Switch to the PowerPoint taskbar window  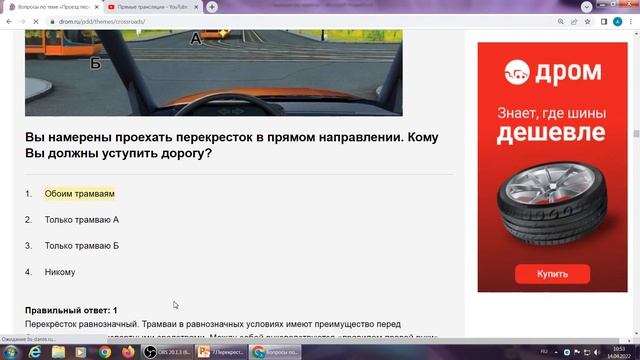[221, 352]
